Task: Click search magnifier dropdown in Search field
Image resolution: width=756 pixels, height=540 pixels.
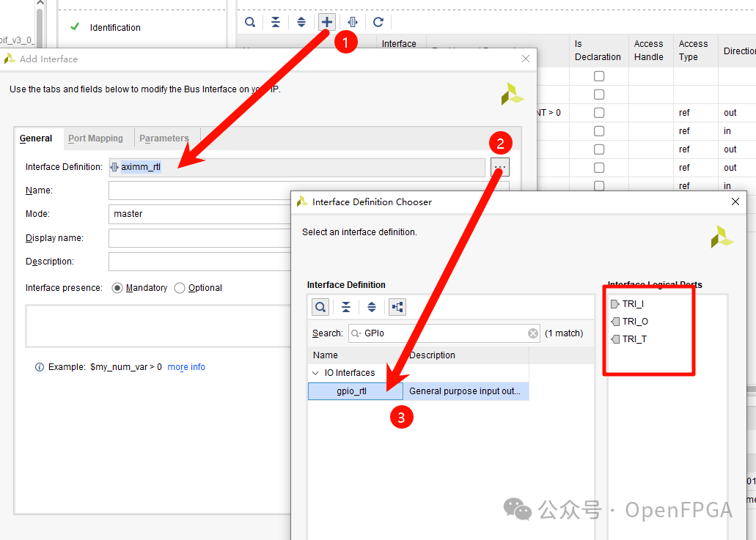Action: (x=356, y=333)
